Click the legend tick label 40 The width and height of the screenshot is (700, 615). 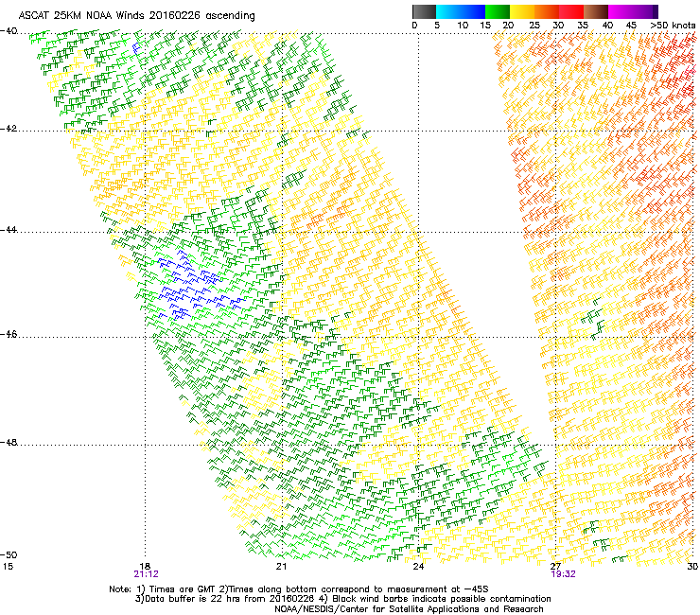607,26
